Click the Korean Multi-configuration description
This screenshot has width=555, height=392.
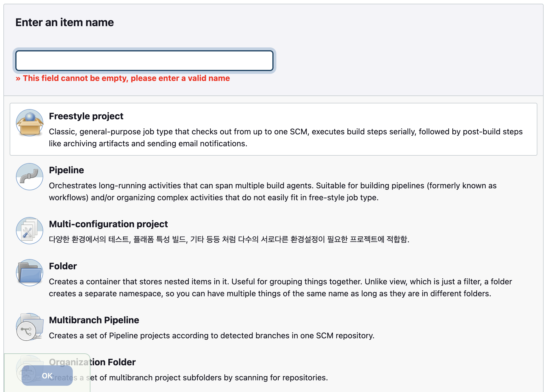pyautogui.click(x=229, y=239)
